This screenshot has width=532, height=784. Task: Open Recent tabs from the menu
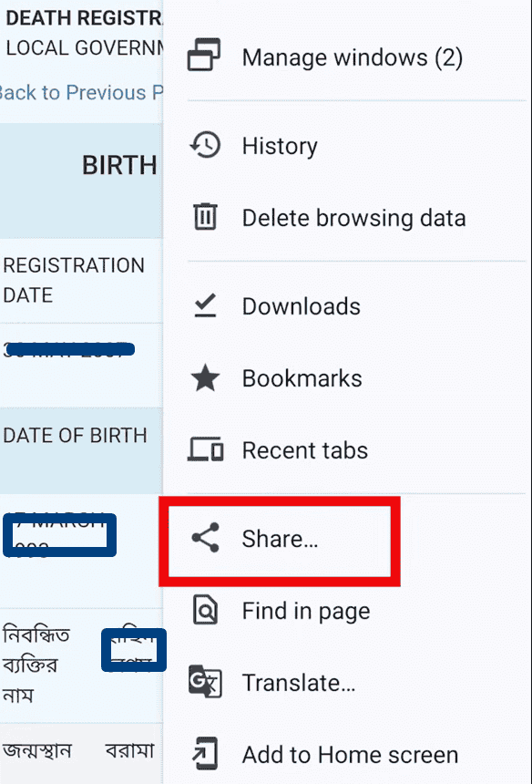[305, 449]
